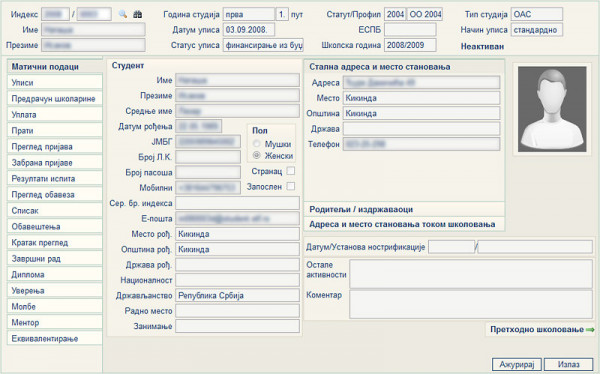
Task: Open the Диплома sidebar item
Action: point(55,275)
